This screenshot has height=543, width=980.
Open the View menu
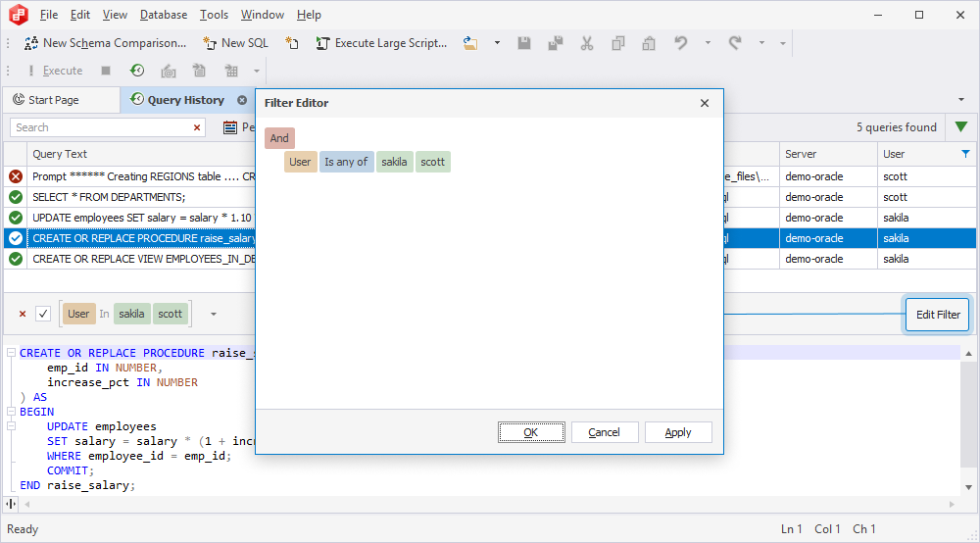pos(115,15)
